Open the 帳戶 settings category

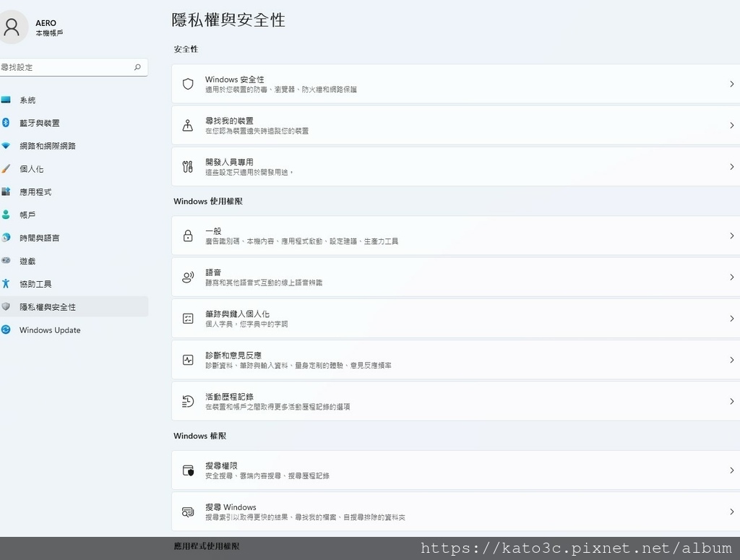pos(73,215)
